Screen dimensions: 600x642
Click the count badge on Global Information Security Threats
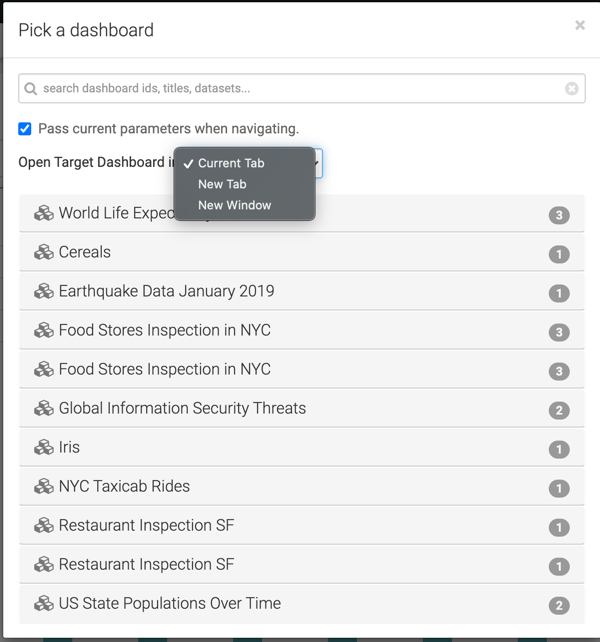tap(559, 410)
